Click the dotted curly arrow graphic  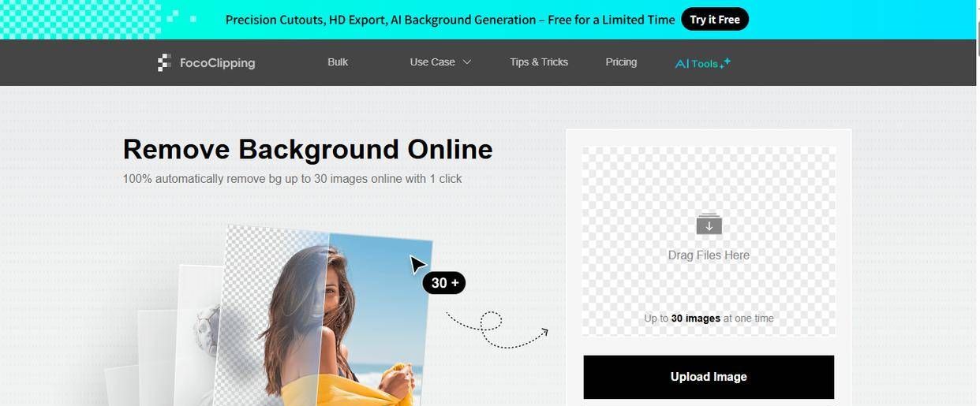(x=497, y=330)
